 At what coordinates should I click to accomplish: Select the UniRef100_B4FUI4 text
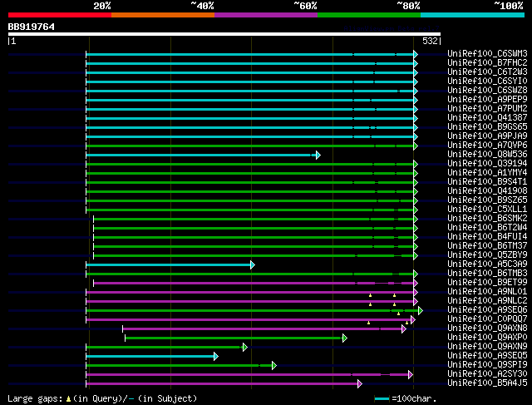point(487,237)
